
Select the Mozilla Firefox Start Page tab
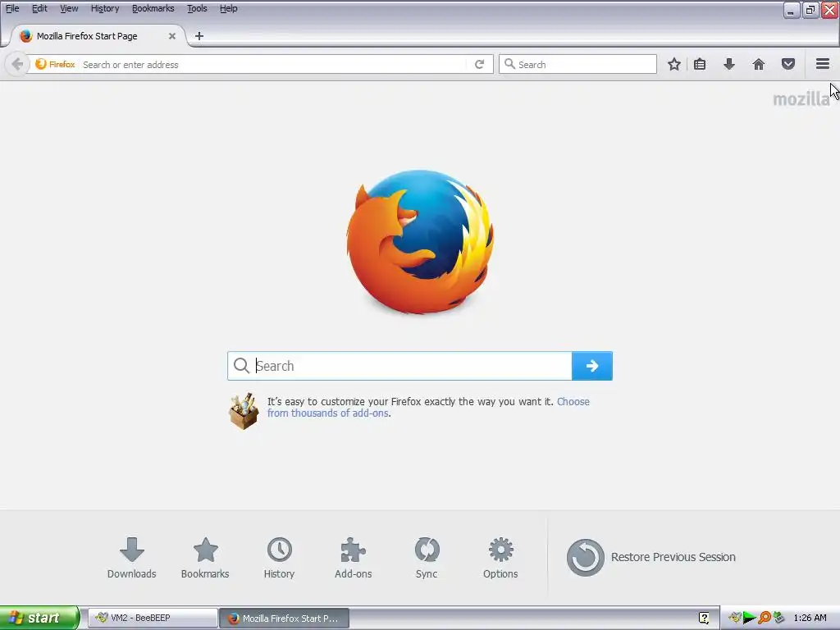[97, 36]
